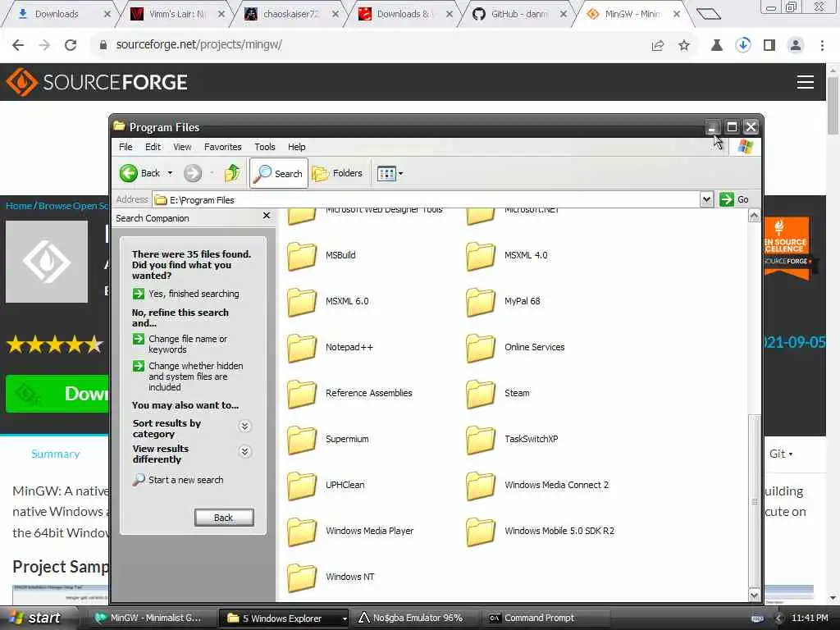Select the Windows Mobile 5.0 SDK R2 folder
Screen dimensions: 840x630
[x=540, y=531]
